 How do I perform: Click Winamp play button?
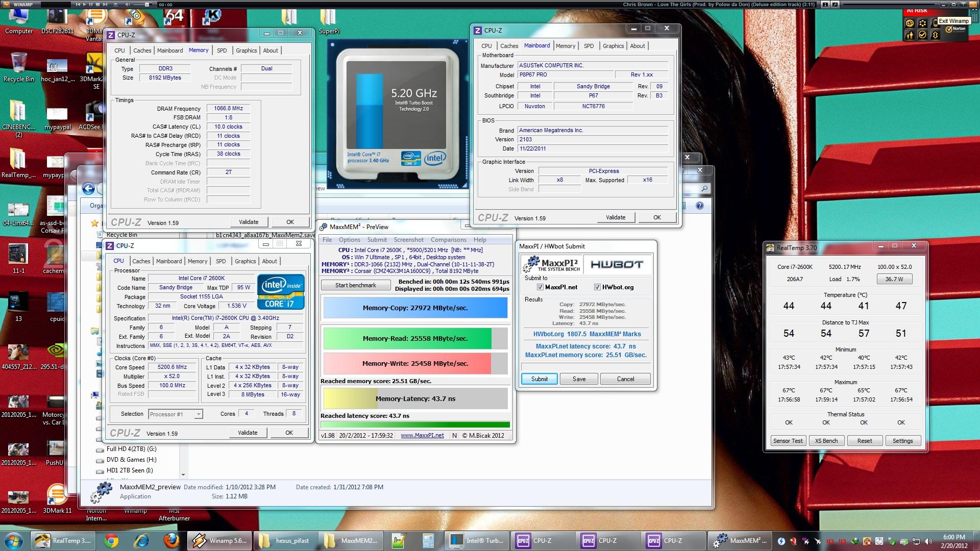point(85,4)
